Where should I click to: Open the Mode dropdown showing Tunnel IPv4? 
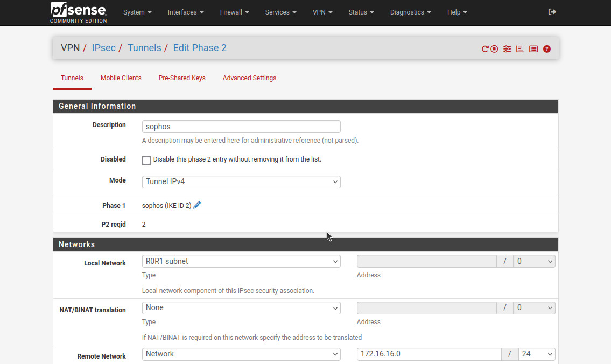[241, 182]
